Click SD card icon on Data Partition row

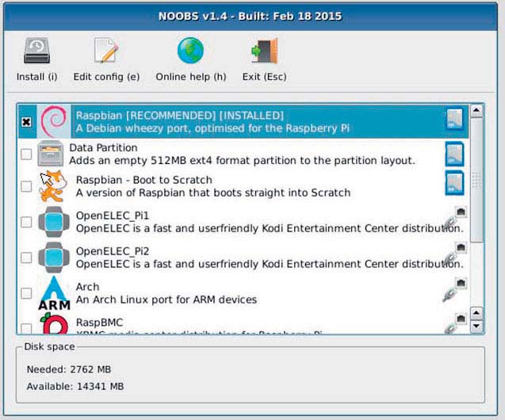click(x=454, y=155)
